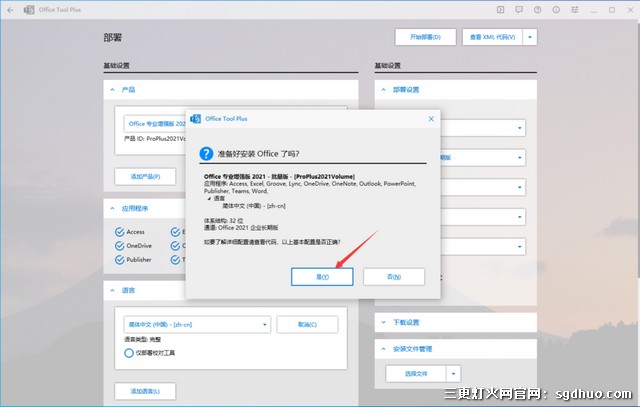
Task: Close the Office Tool Plus confirmation dialog
Action: click(431, 119)
